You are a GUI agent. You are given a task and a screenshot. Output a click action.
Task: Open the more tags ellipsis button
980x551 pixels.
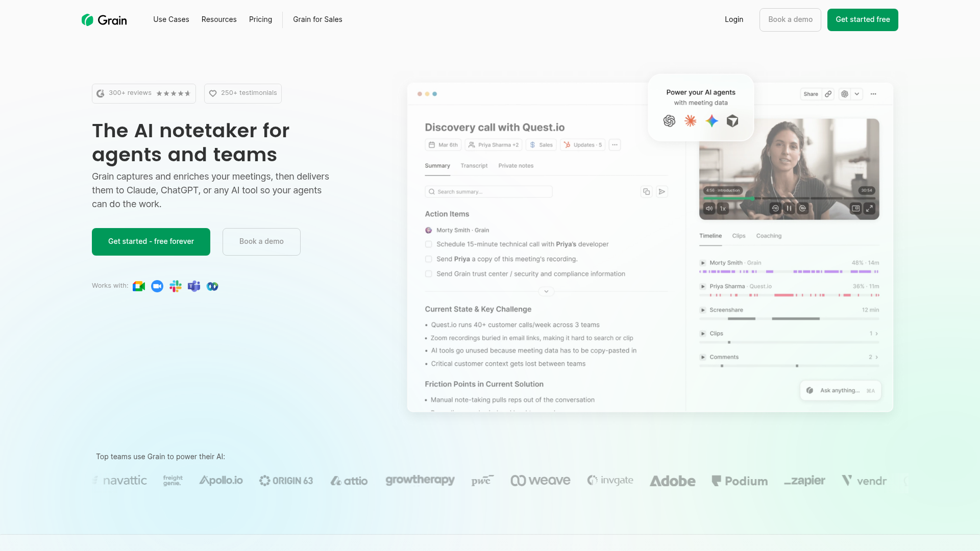click(x=615, y=145)
